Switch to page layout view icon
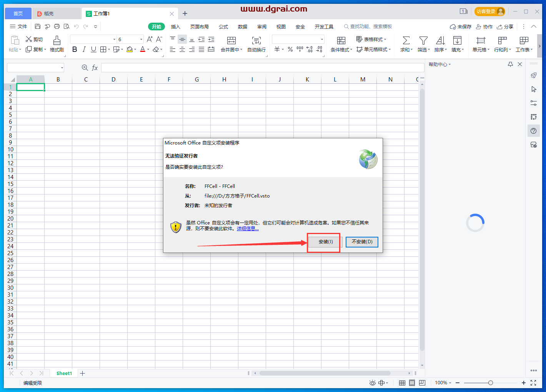The width and height of the screenshot is (546, 392). pyautogui.click(x=412, y=383)
